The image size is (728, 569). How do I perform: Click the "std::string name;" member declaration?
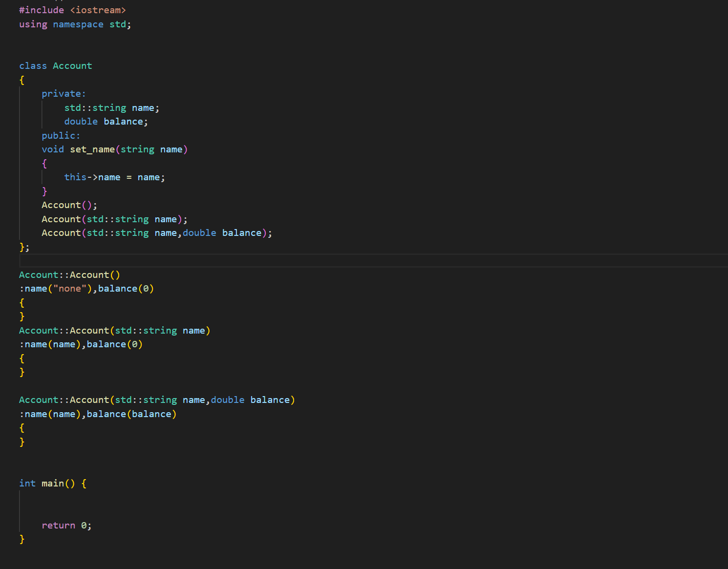[x=112, y=108]
